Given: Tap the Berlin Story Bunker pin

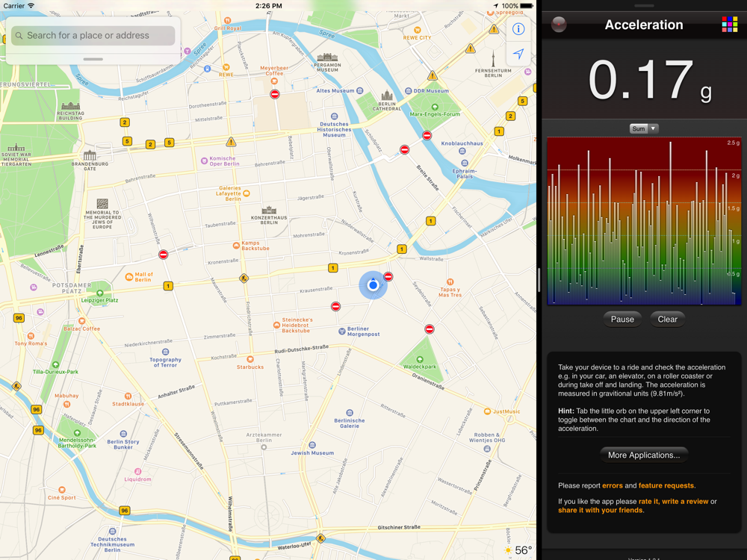Looking at the screenshot, I should [123, 434].
